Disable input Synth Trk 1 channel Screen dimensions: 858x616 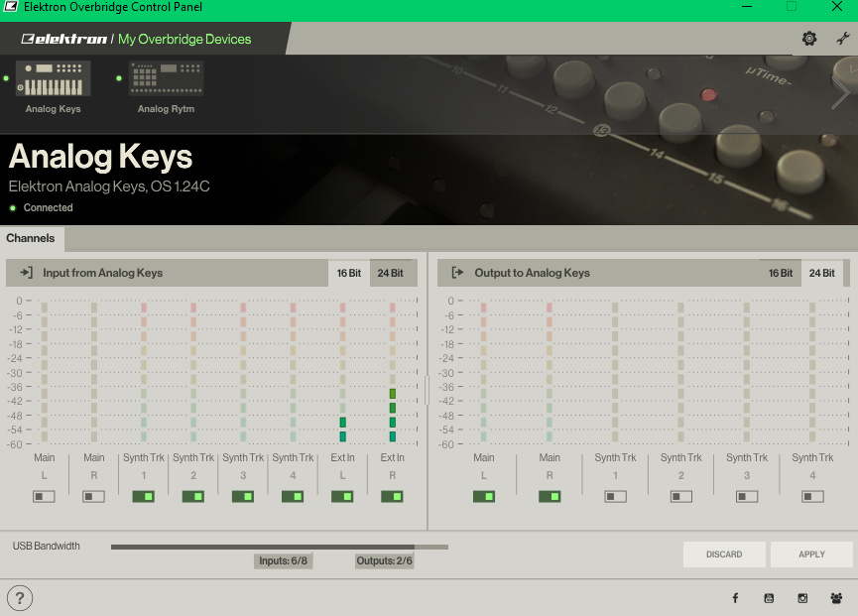(143, 496)
